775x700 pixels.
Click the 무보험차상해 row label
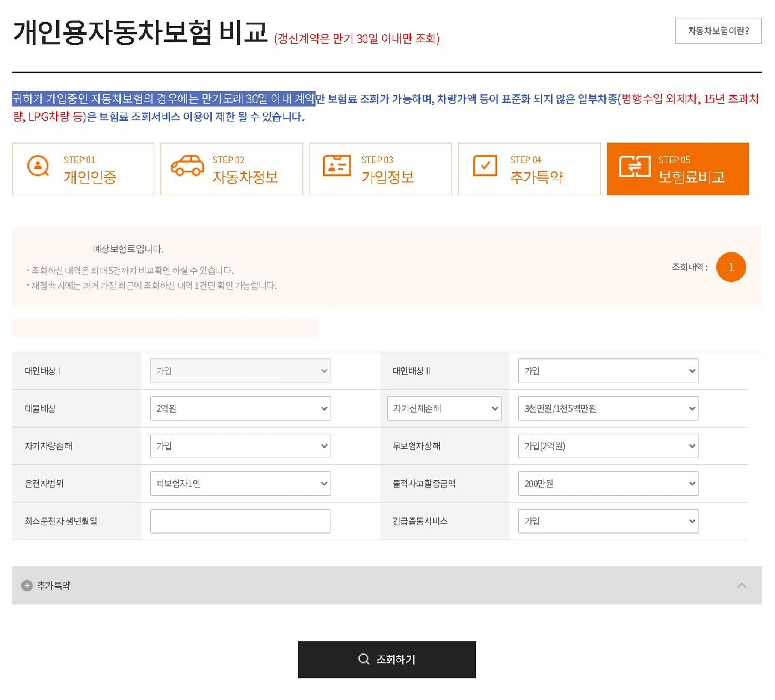pos(416,446)
